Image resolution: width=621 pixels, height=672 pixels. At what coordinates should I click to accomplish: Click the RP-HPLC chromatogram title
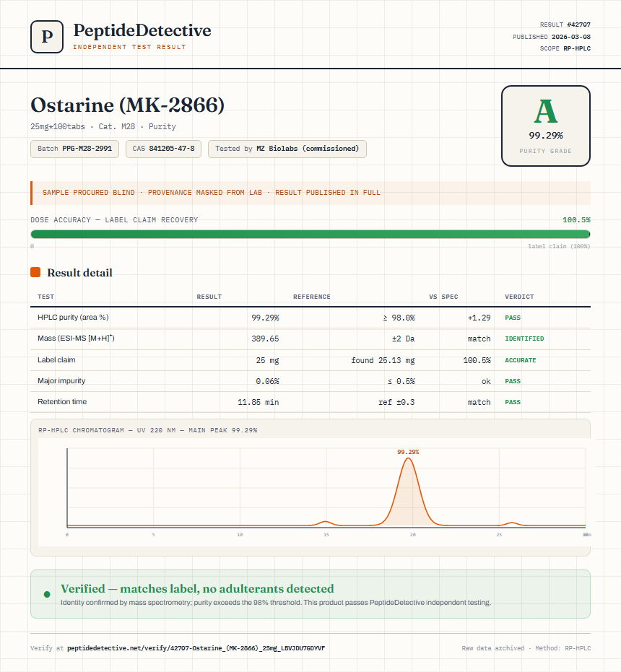click(147, 430)
